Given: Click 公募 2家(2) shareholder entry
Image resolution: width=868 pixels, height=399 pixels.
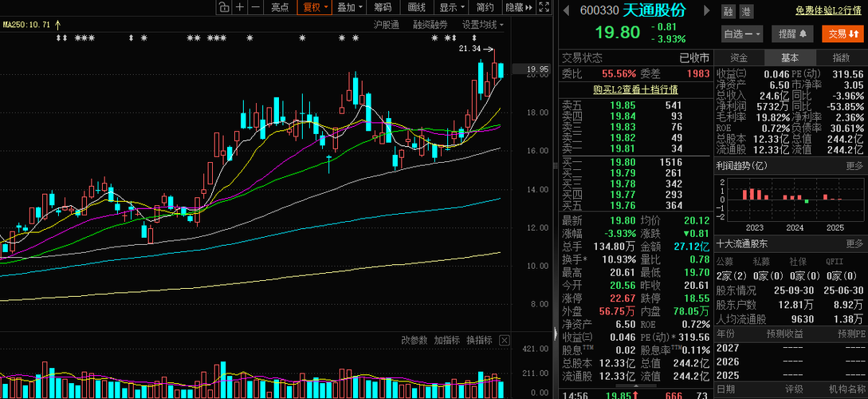Looking at the screenshot, I should click(731, 276).
